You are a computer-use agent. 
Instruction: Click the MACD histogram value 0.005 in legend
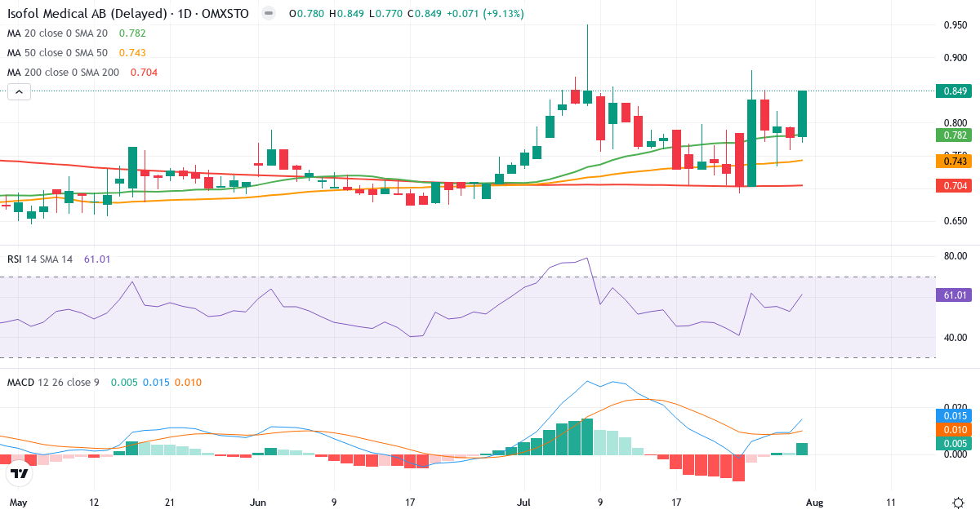point(123,382)
